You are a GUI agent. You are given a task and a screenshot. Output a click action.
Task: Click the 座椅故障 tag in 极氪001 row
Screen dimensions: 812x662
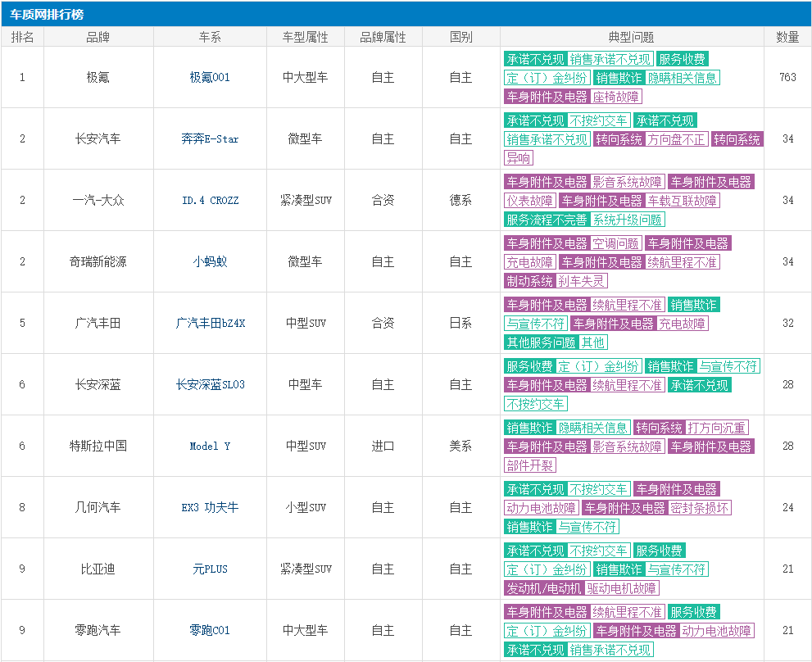click(x=615, y=97)
